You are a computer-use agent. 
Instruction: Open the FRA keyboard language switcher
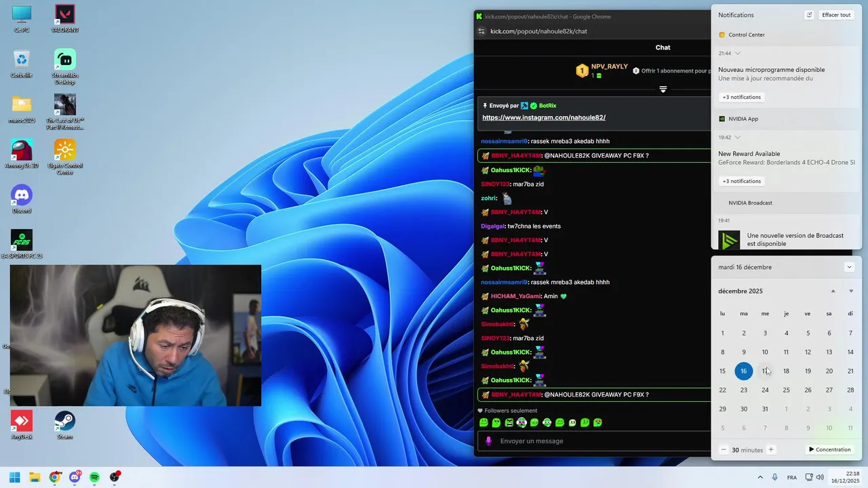(792, 477)
